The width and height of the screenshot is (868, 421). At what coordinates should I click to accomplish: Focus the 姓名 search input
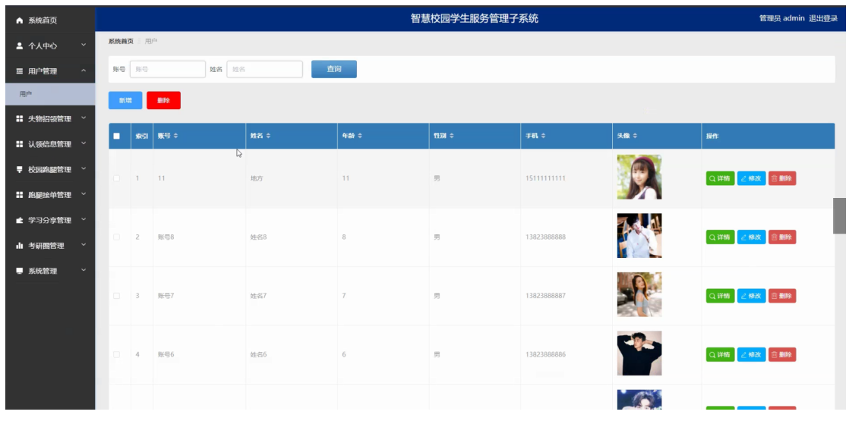264,69
